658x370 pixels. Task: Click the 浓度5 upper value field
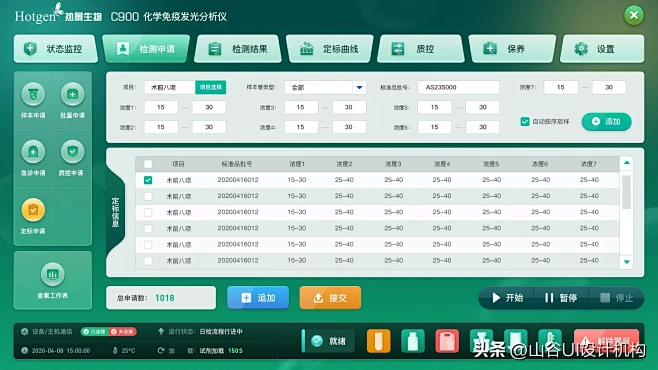(483, 107)
